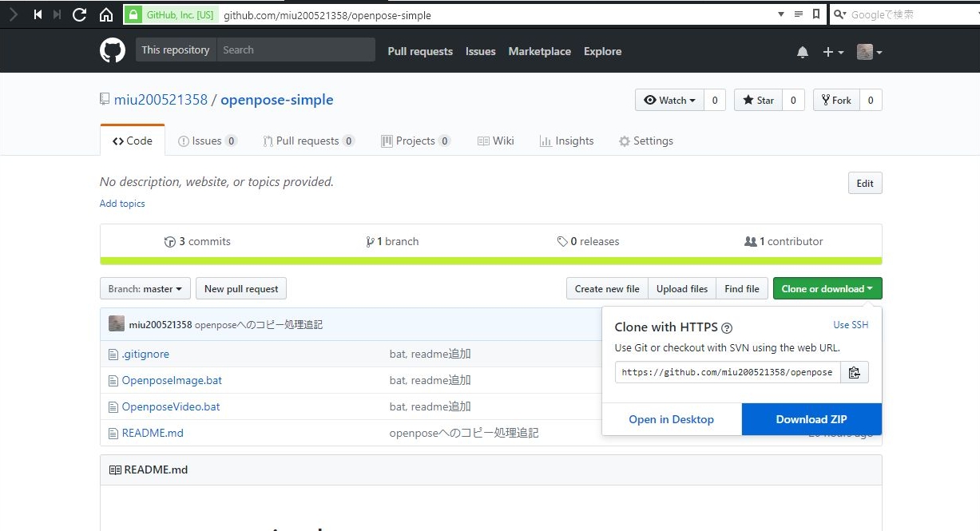The image size is (980, 531).
Task: Collapse the Clone or download menu
Action: coord(827,289)
